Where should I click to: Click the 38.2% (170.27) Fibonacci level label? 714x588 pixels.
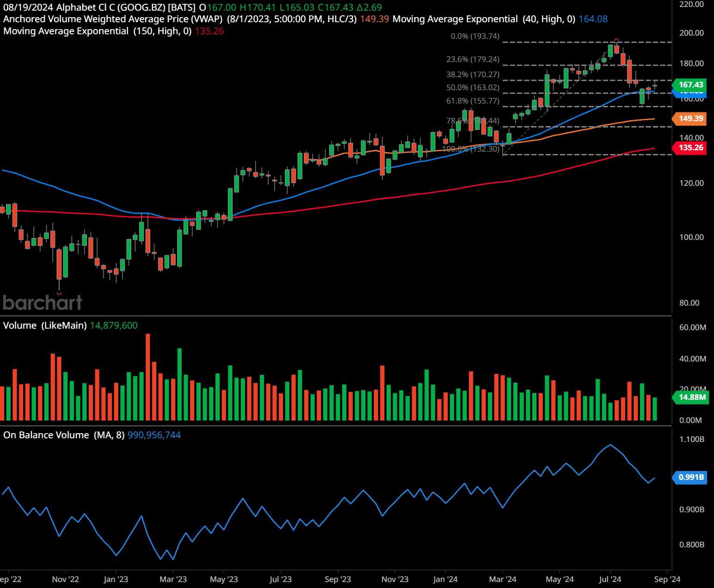[473, 74]
